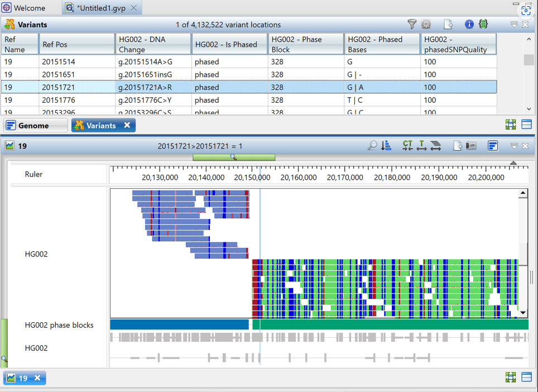Screen dimensions: 538x392
Task: Toggle the CT compress tracks icon
Action: click(407, 146)
